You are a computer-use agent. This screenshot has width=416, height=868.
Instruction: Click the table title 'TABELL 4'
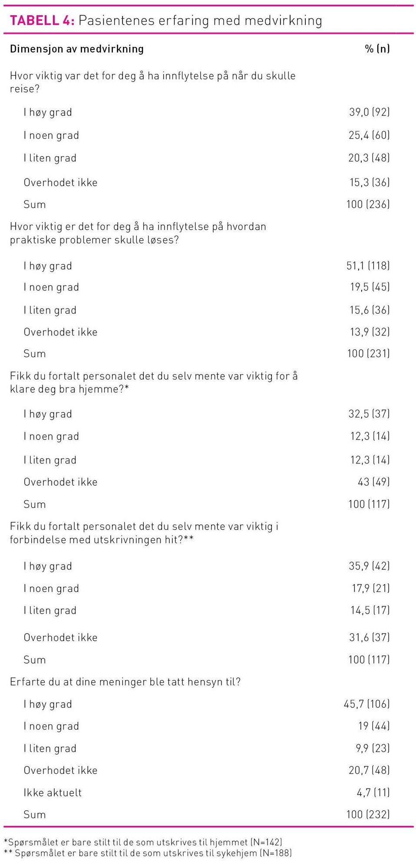tap(42, 20)
